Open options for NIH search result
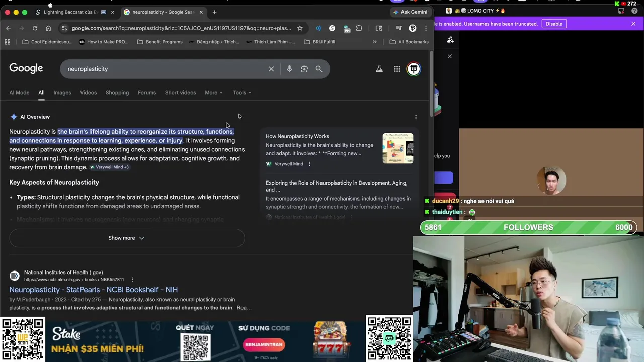 click(132, 280)
